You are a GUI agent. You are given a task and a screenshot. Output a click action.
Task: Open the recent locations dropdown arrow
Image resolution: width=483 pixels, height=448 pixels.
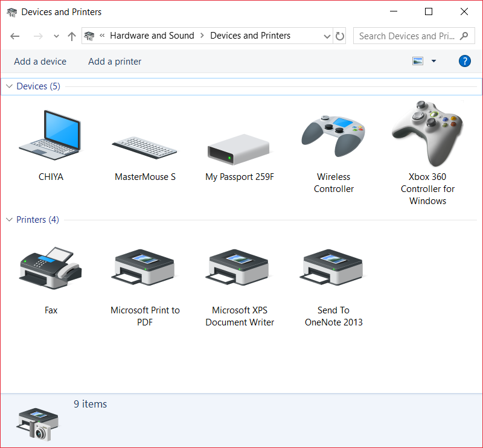[56, 36]
